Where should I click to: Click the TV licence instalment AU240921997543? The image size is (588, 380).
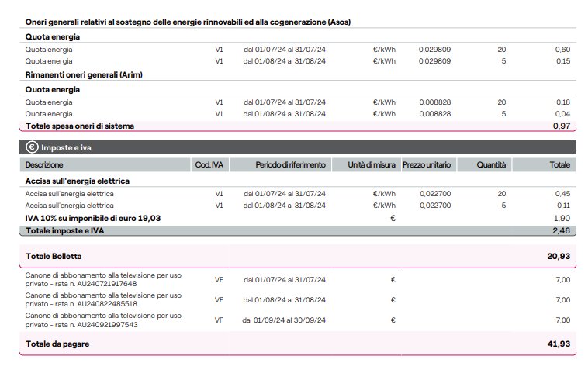coord(104,320)
